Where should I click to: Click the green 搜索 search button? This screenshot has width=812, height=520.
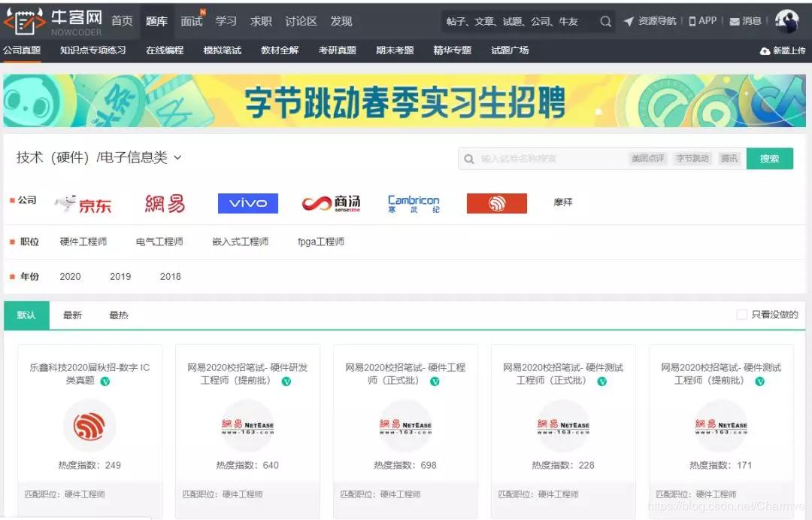769,158
